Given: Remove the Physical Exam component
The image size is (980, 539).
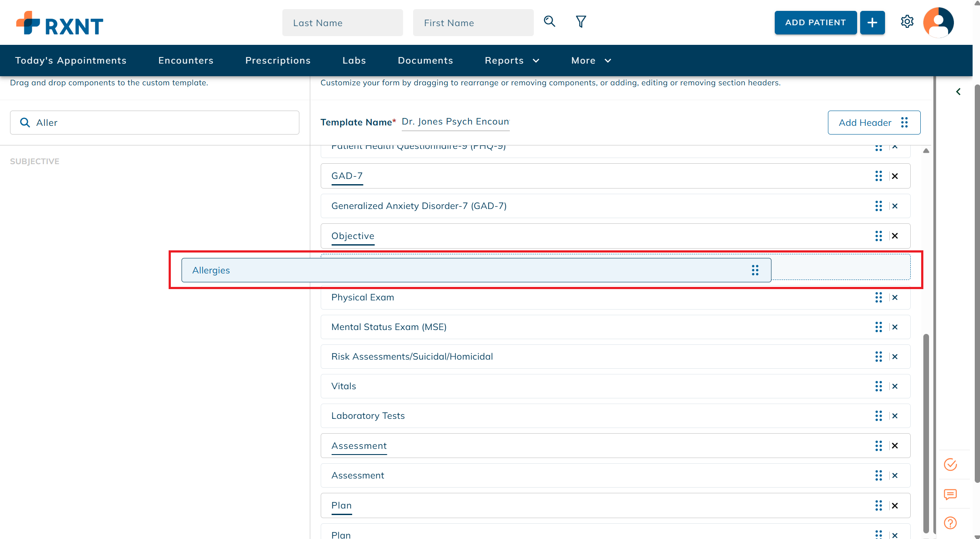Looking at the screenshot, I should click(895, 297).
